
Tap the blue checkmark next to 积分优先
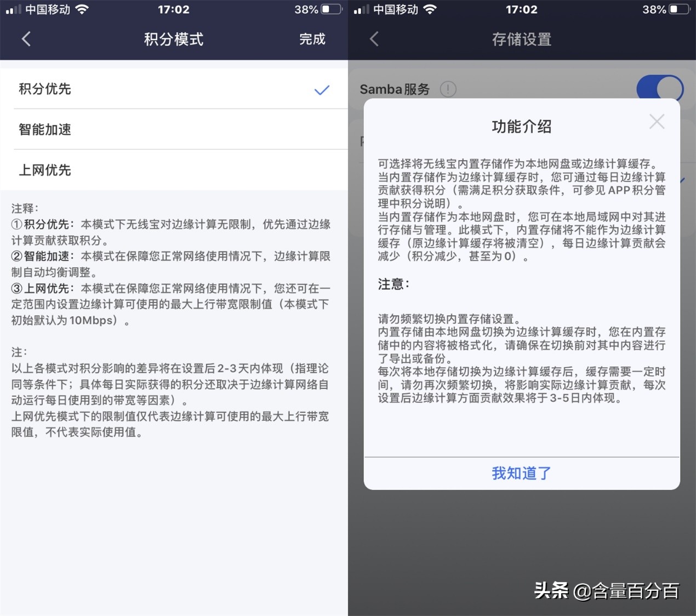pyautogui.click(x=321, y=90)
